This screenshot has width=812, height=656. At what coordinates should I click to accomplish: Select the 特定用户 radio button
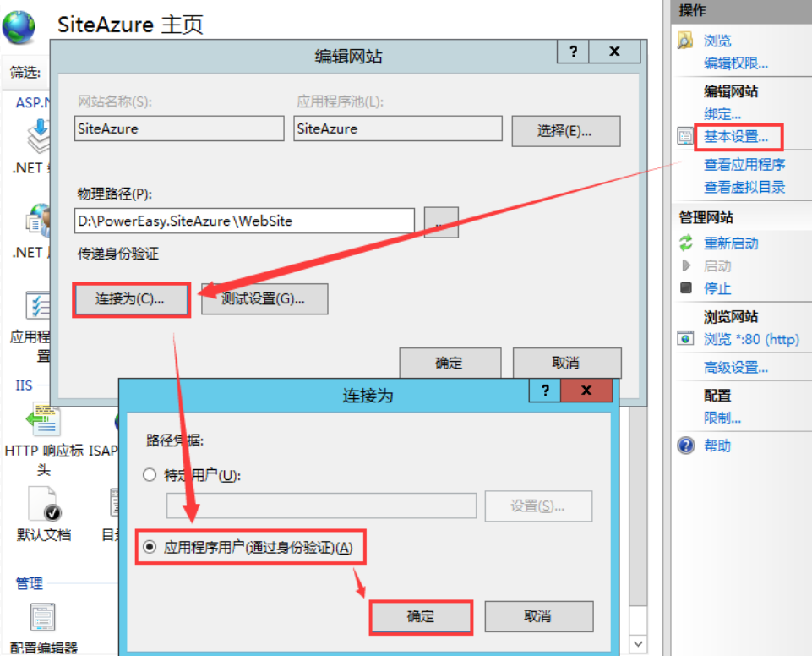point(150,475)
